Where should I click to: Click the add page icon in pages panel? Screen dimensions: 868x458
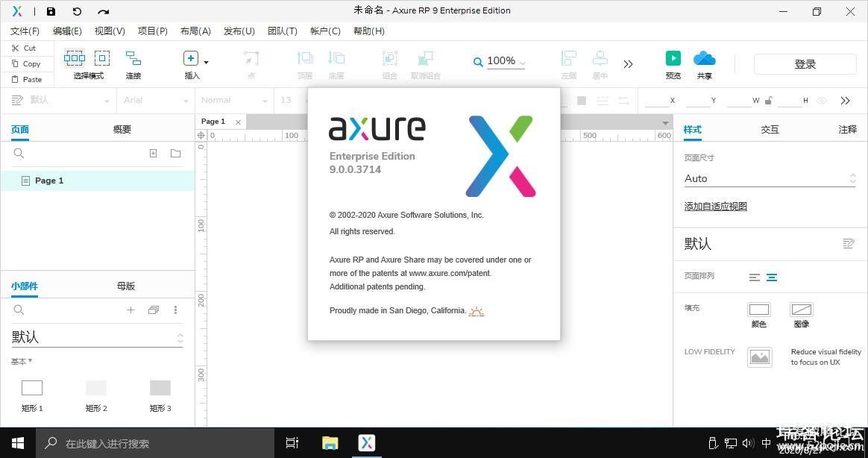pyautogui.click(x=154, y=154)
